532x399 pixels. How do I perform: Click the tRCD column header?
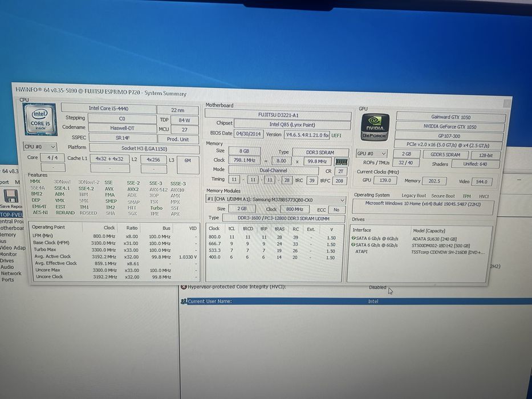tap(247, 229)
